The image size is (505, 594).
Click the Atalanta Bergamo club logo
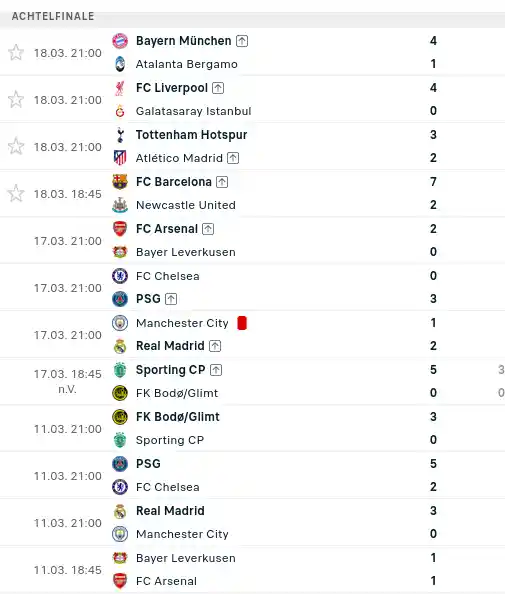point(120,64)
